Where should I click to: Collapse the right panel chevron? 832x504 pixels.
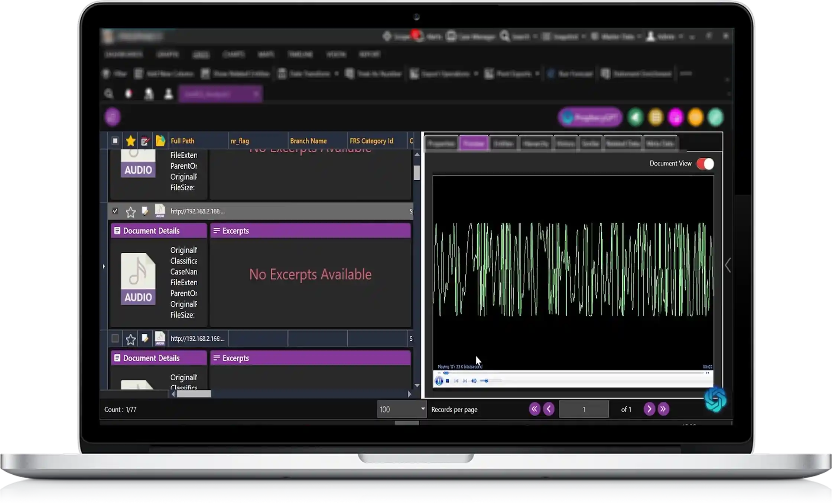coord(728,265)
